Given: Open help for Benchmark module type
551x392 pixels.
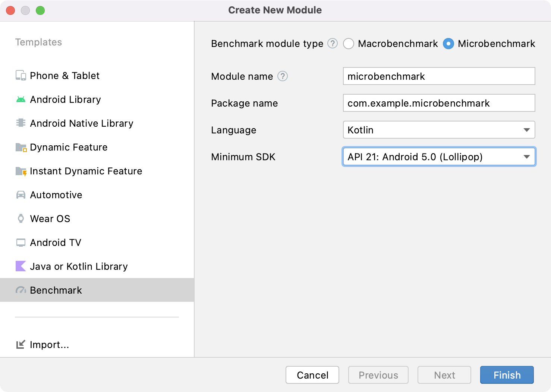Looking at the screenshot, I should [x=333, y=44].
